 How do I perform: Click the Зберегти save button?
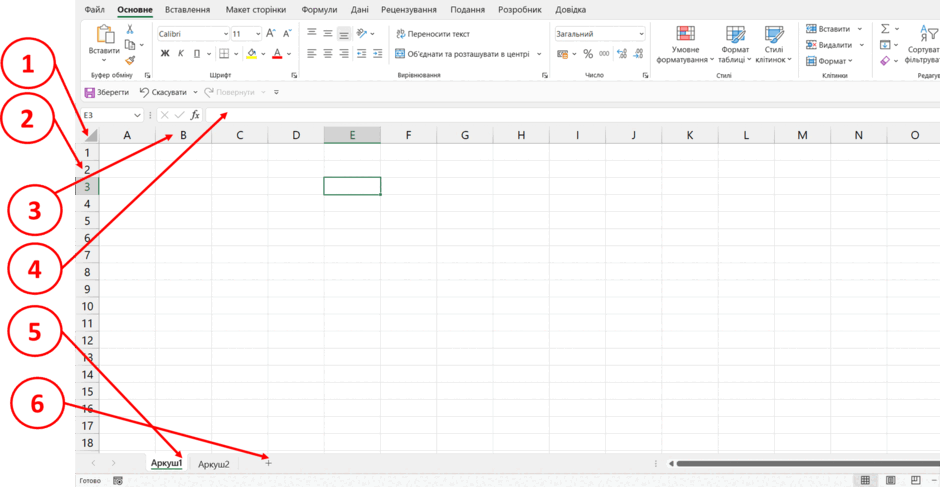coord(107,92)
